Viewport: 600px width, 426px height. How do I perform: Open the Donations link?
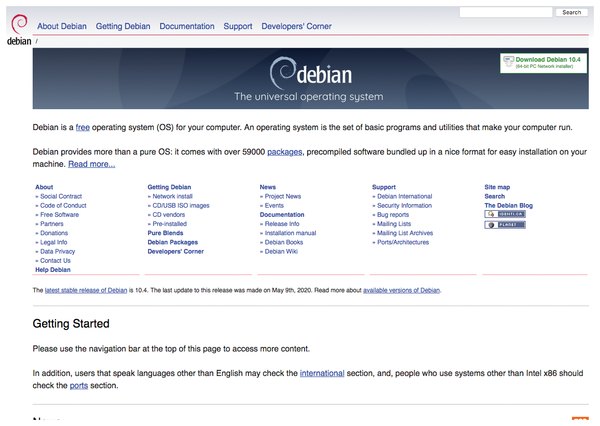tap(54, 233)
